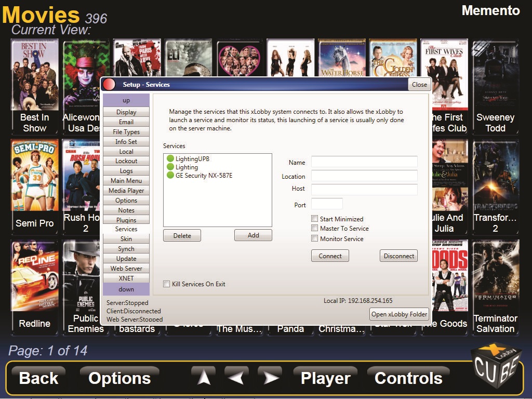
Task: Open the Controls screen
Action: 408,378
